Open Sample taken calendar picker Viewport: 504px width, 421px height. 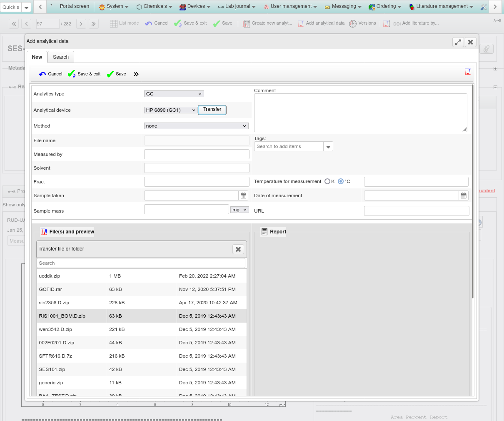[244, 195]
